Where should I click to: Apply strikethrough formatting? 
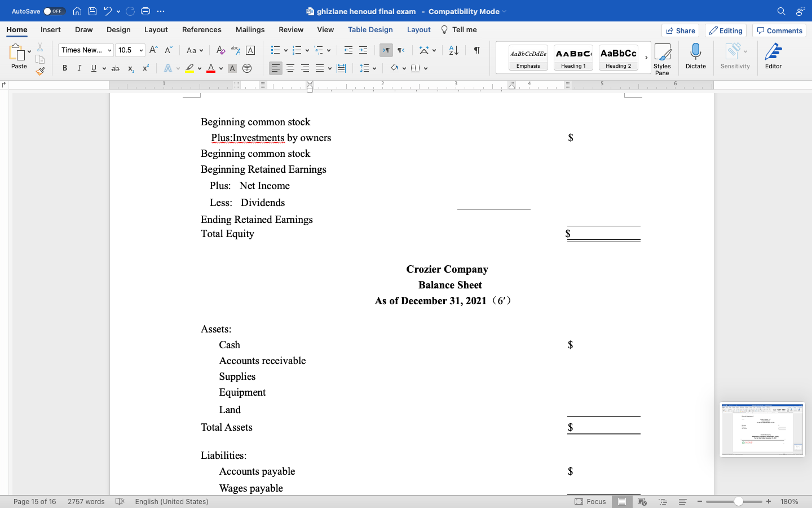(x=116, y=68)
